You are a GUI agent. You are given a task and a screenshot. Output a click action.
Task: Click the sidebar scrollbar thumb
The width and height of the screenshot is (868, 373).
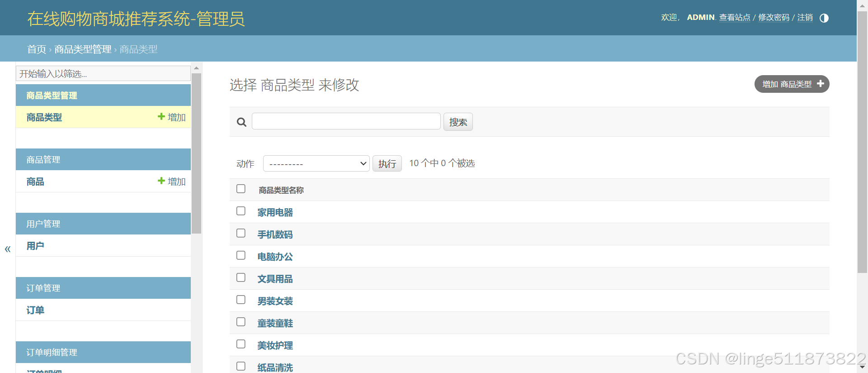tap(196, 153)
